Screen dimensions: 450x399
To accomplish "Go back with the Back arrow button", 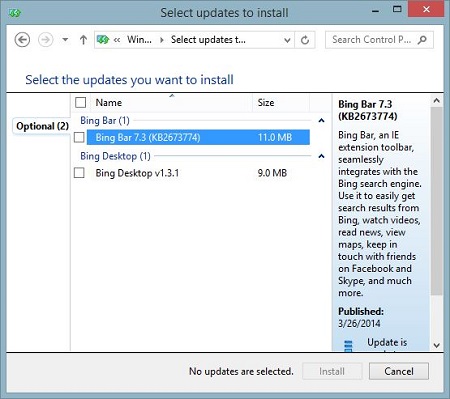I will click(x=22, y=40).
